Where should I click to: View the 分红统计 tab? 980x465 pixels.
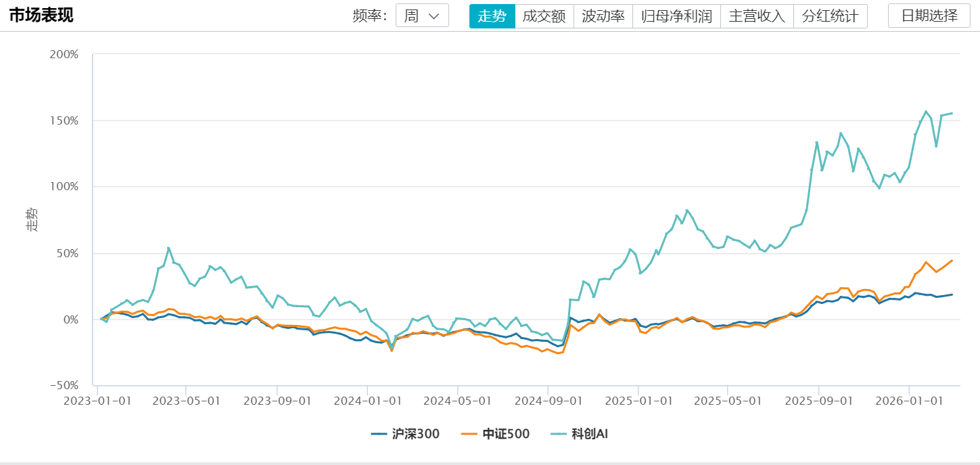click(830, 16)
